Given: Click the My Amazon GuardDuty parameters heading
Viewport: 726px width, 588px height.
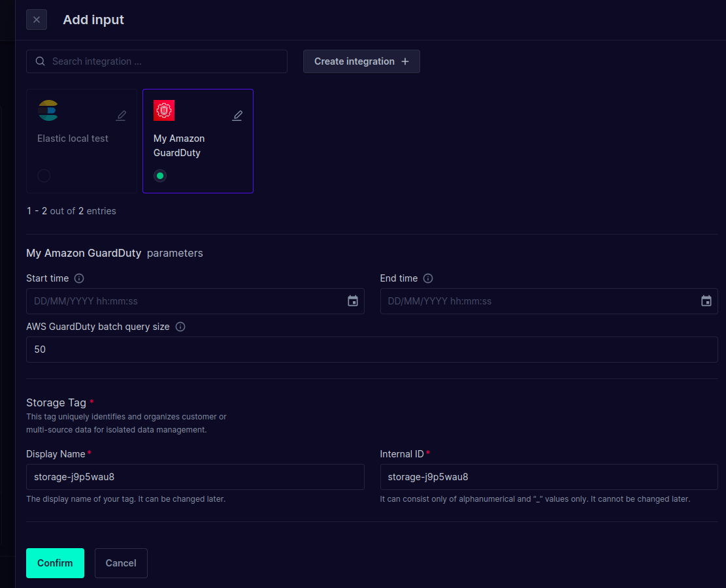Looking at the screenshot, I should click(114, 253).
